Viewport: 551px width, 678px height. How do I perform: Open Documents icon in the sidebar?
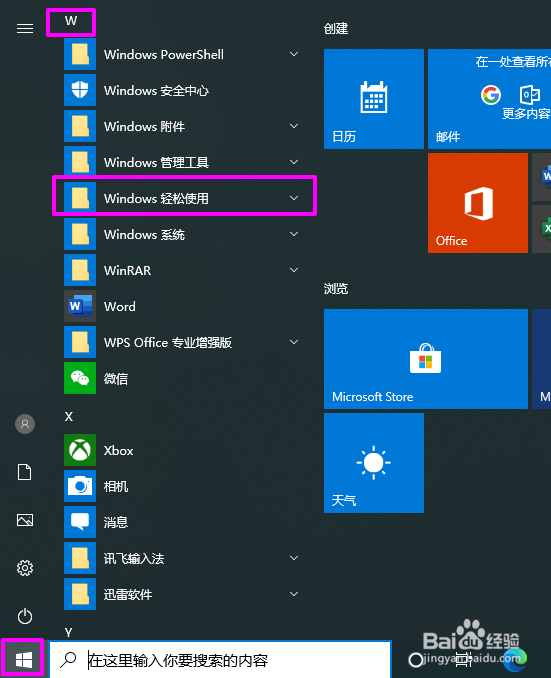coord(25,472)
